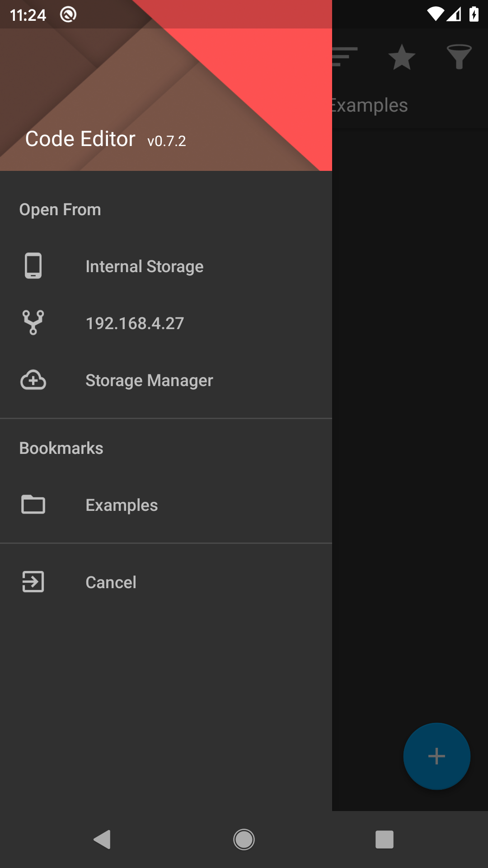Screen dimensions: 488x868
Task: Open Internal Storage from the drawer
Action: tap(144, 267)
